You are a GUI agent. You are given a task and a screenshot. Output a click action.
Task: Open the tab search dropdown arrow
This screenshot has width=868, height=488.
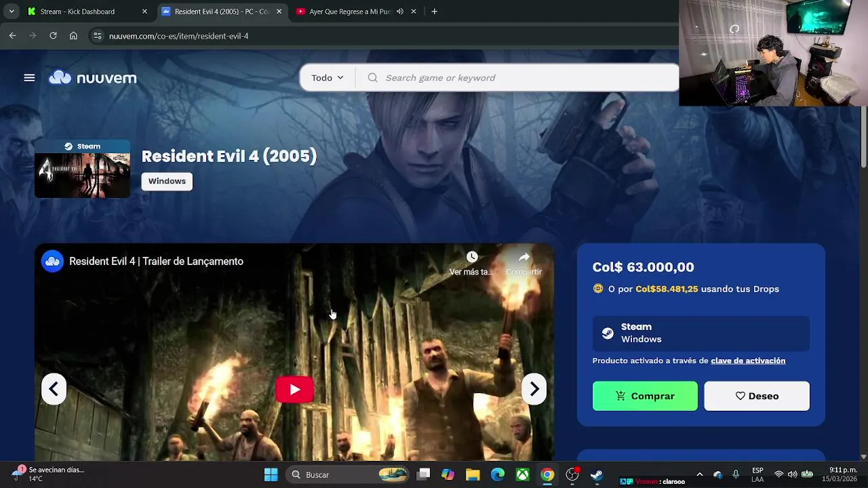tap(11, 12)
